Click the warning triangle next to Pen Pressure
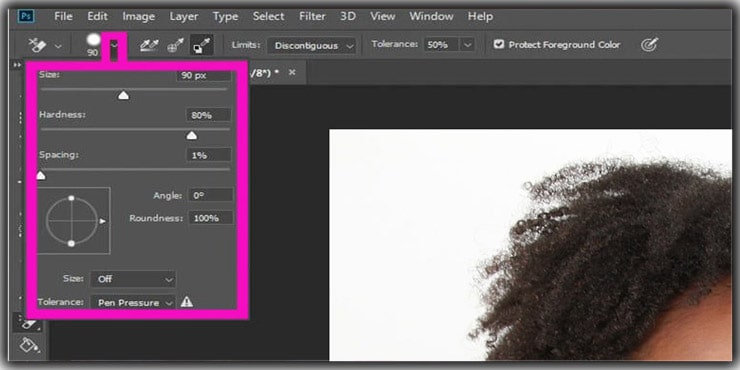 click(186, 302)
